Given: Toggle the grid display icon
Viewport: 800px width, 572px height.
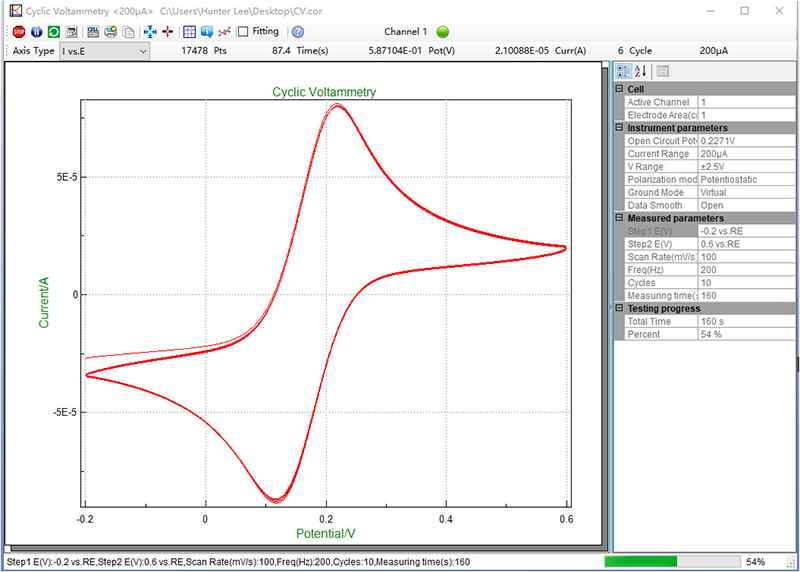Looking at the screenshot, I should [189, 32].
